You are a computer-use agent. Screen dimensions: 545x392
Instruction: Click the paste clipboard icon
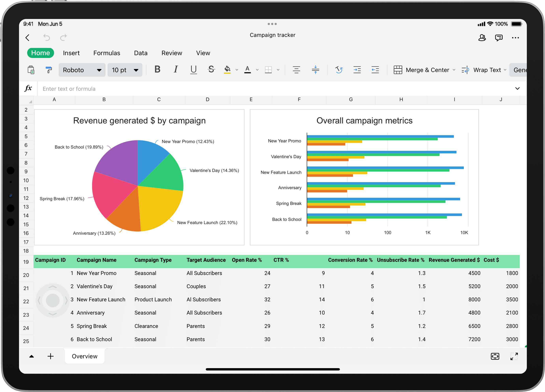point(31,70)
